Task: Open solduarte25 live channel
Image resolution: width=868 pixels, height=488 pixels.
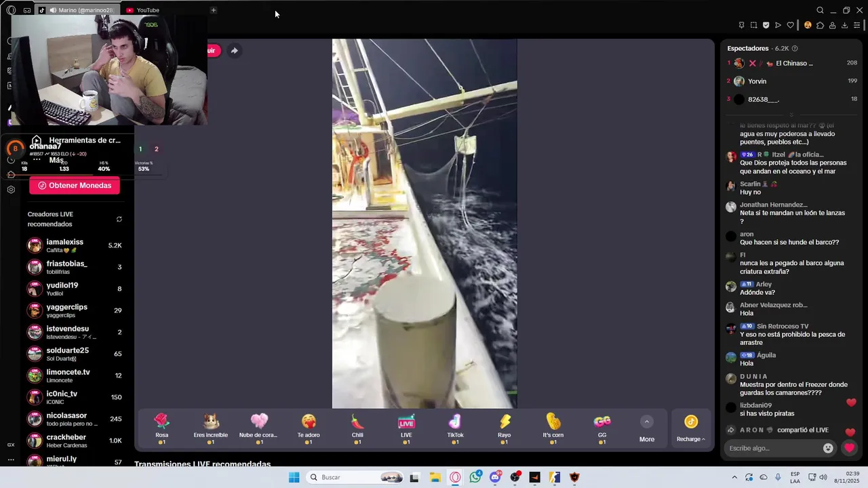Action: click(x=75, y=354)
